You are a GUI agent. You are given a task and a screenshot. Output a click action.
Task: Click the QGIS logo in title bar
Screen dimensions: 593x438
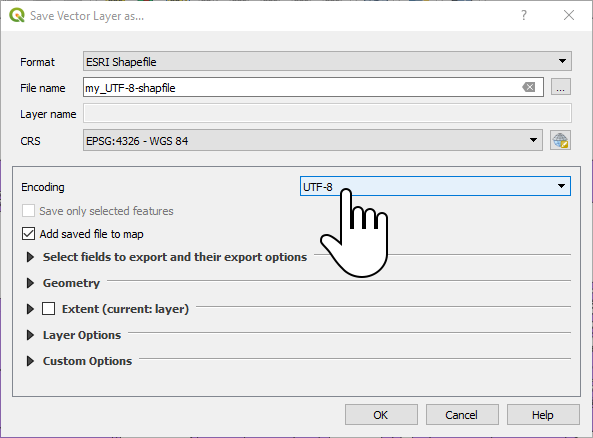click(17, 16)
